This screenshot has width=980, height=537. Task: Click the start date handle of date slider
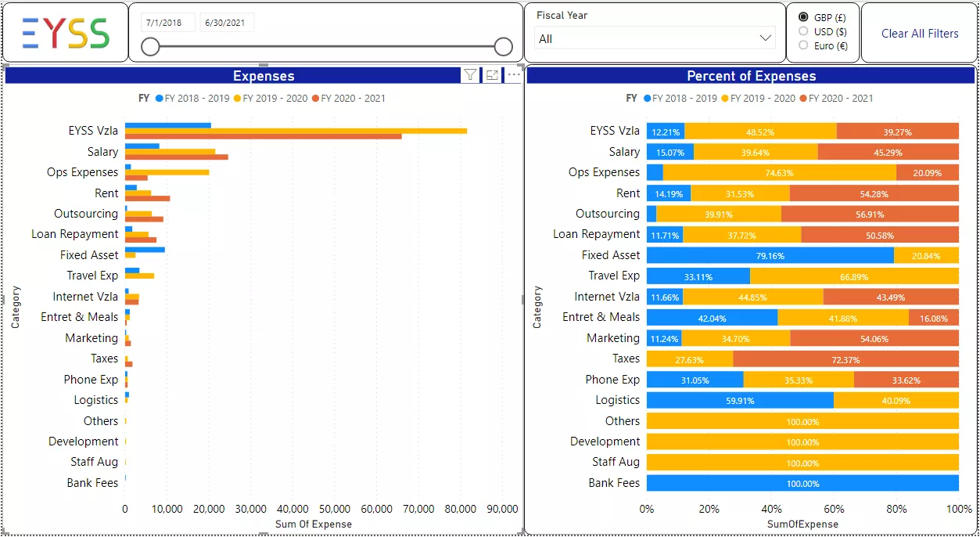[150, 47]
